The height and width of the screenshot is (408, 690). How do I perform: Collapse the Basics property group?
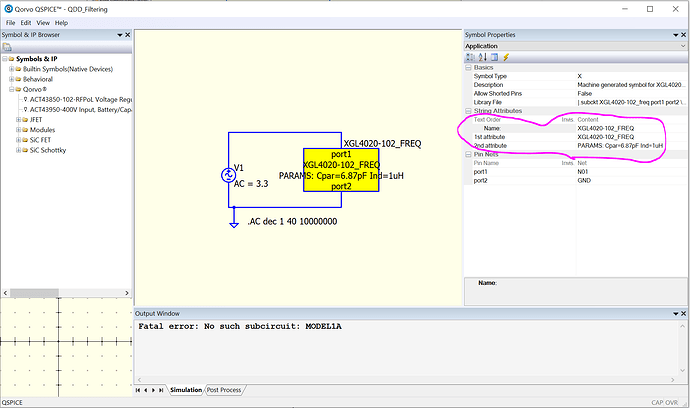pyautogui.click(x=469, y=67)
